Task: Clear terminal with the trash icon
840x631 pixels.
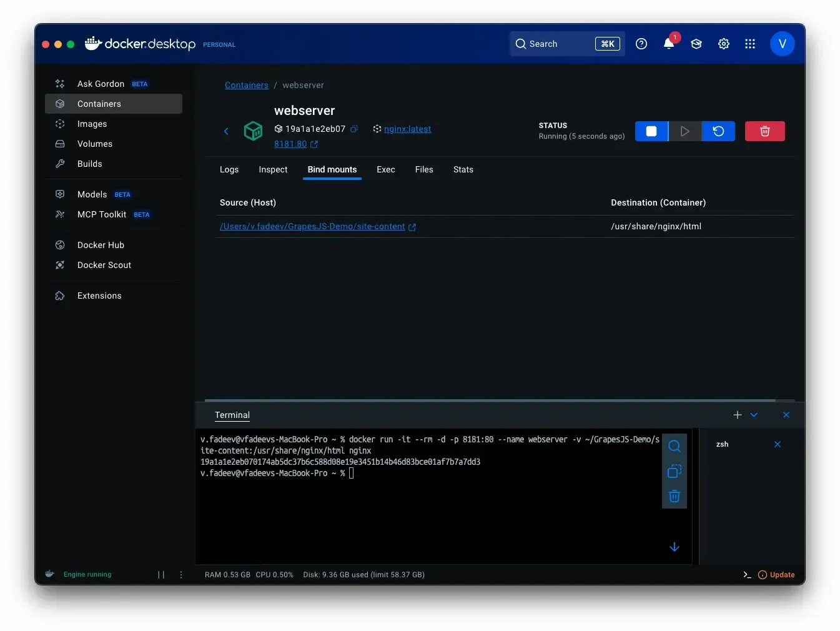Action: pos(674,497)
